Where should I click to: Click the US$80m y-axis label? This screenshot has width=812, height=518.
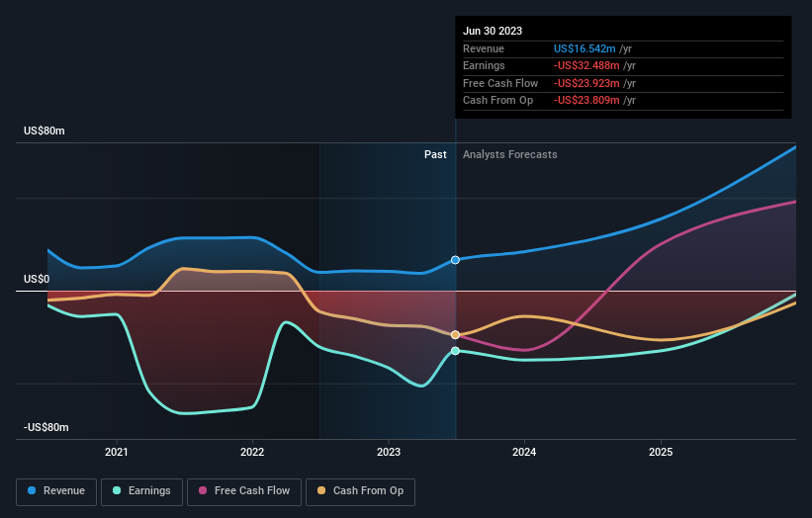(45, 130)
